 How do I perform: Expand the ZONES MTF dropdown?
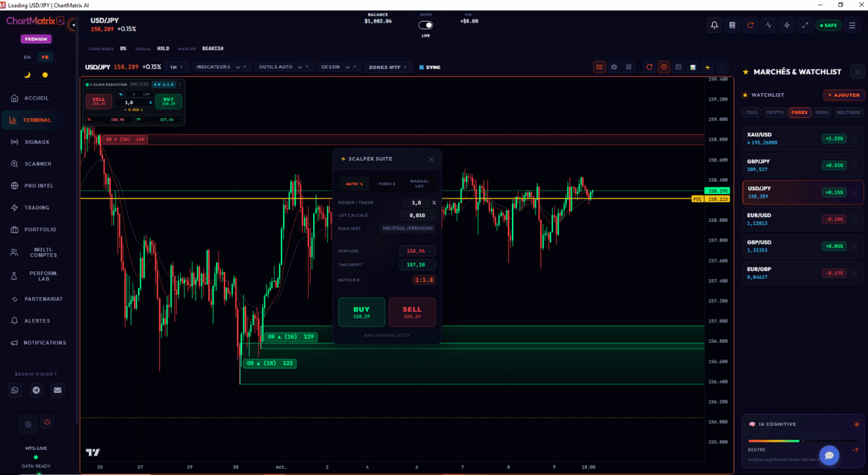pyautogui.click(x=389, y=67)
